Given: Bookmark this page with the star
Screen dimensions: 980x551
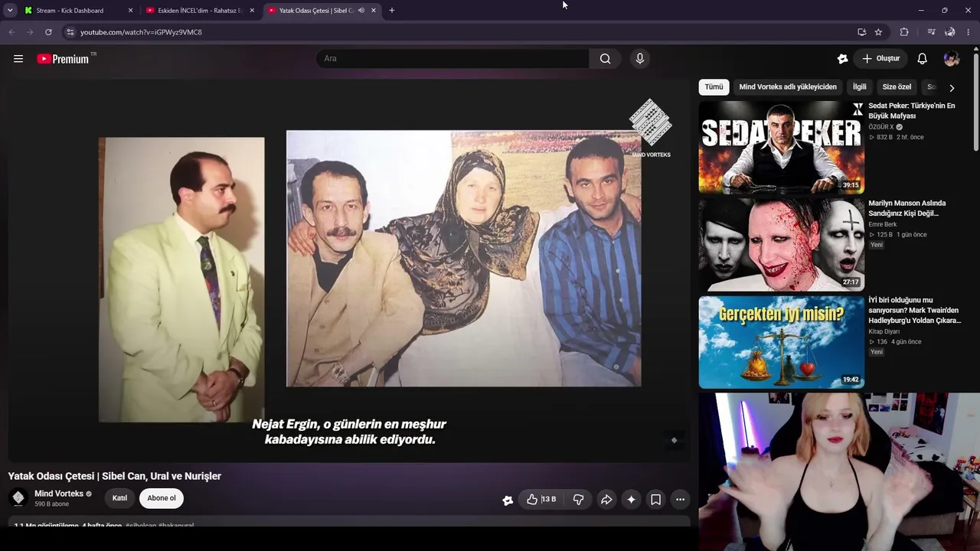Looking at the screenshot, I should tap(878, 32).
